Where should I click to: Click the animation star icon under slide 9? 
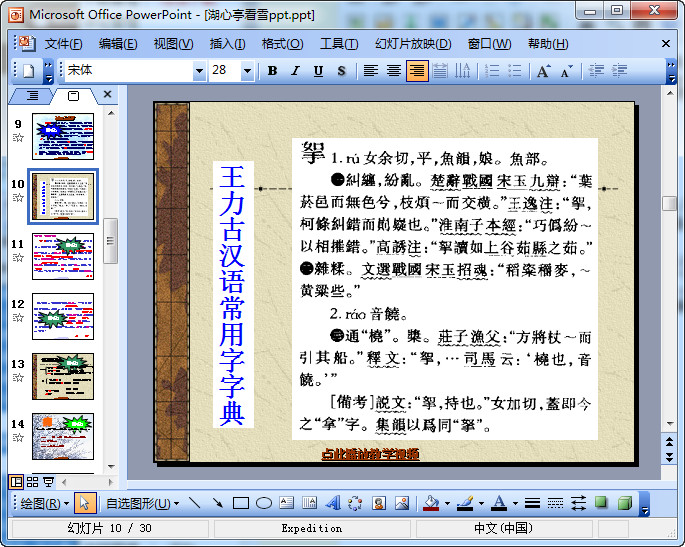[18, 138]
